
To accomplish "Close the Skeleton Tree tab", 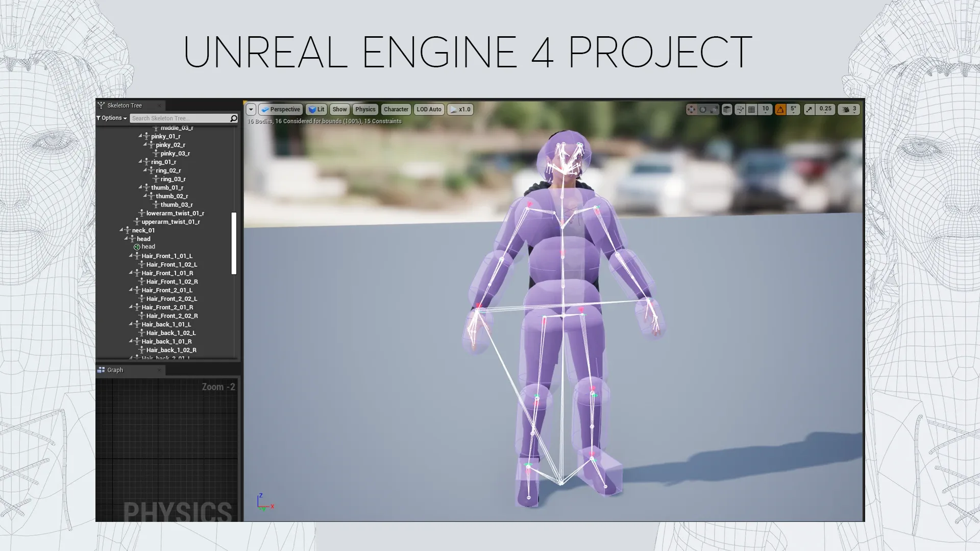I will [159, 106].
